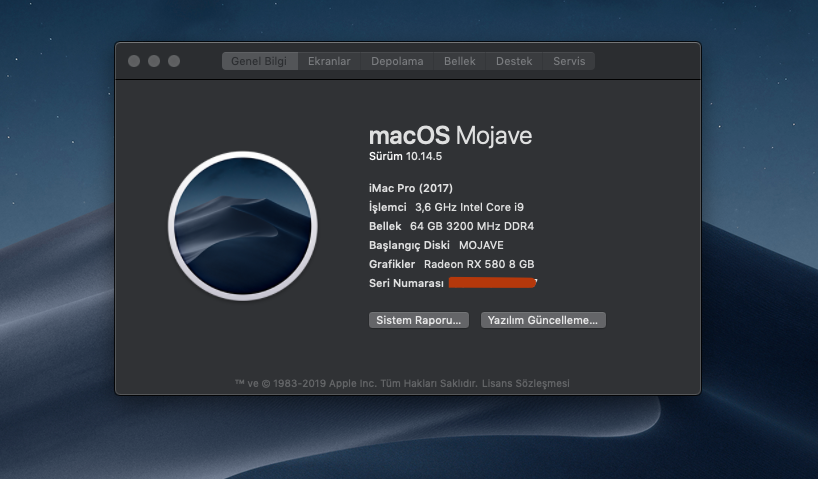Open Yazılım Güncelleme

(543, 320)
